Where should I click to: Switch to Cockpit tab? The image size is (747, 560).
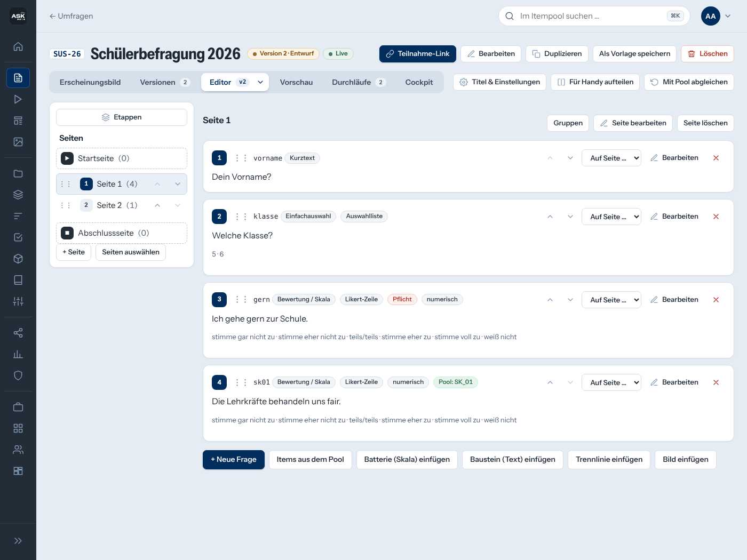pyautogui.click(x=419, y=82)
